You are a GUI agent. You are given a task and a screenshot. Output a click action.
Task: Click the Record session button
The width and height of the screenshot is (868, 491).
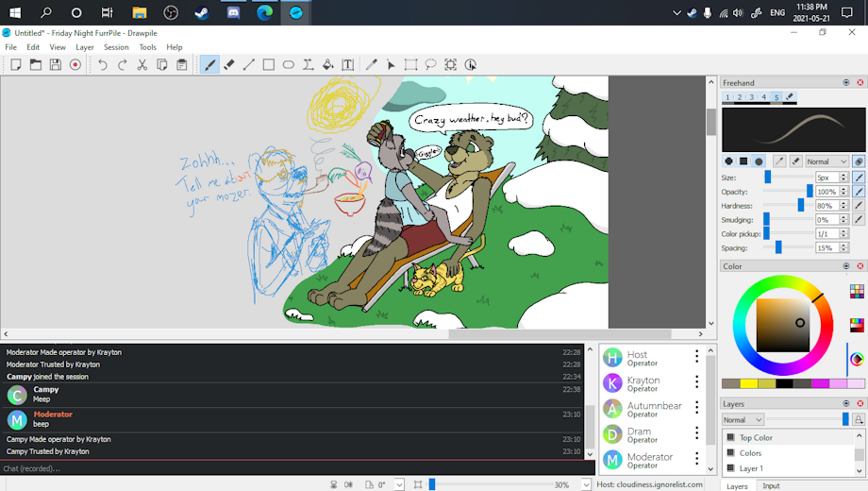click(75, 64)
